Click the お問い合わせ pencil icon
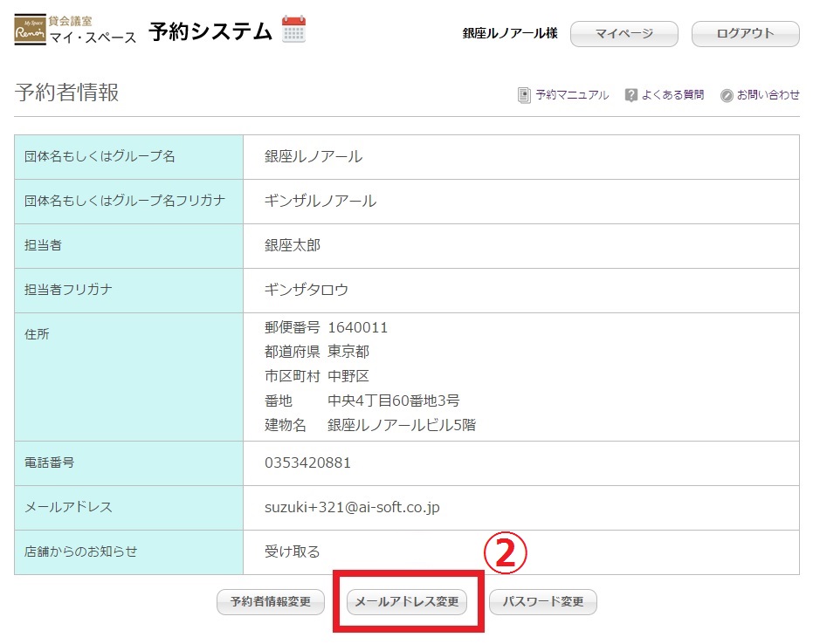Viewport: 813px width, 644px height. 727,95
